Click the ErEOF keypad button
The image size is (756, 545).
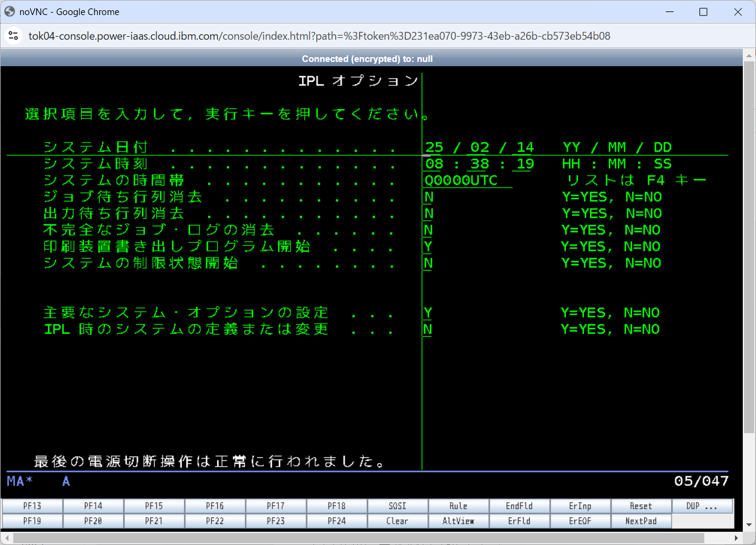(x=580, y=521)
